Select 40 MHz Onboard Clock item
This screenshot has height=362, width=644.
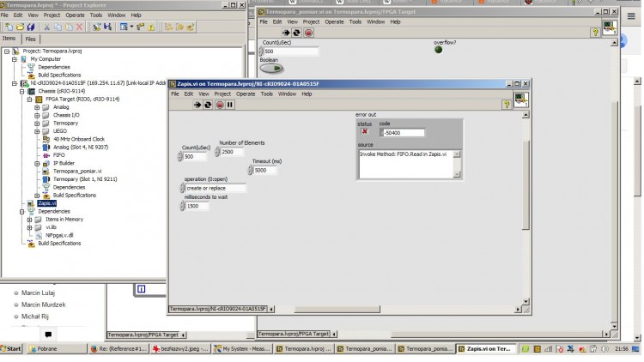(79, 139)
